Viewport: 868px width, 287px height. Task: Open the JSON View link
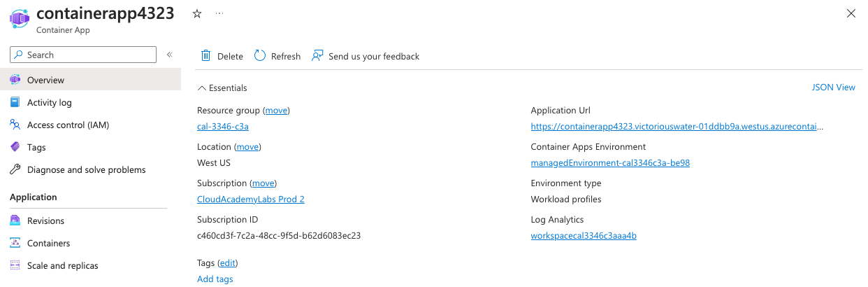tap(833, 87)
